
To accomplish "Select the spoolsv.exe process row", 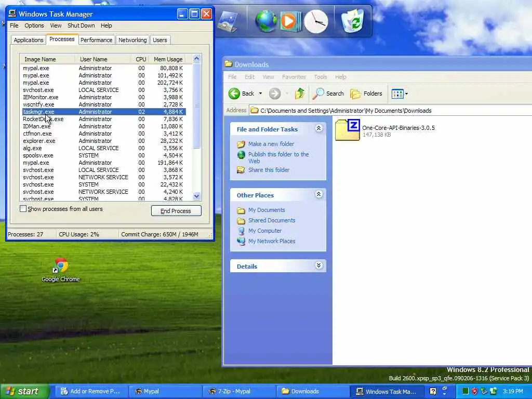I will 103,155.
